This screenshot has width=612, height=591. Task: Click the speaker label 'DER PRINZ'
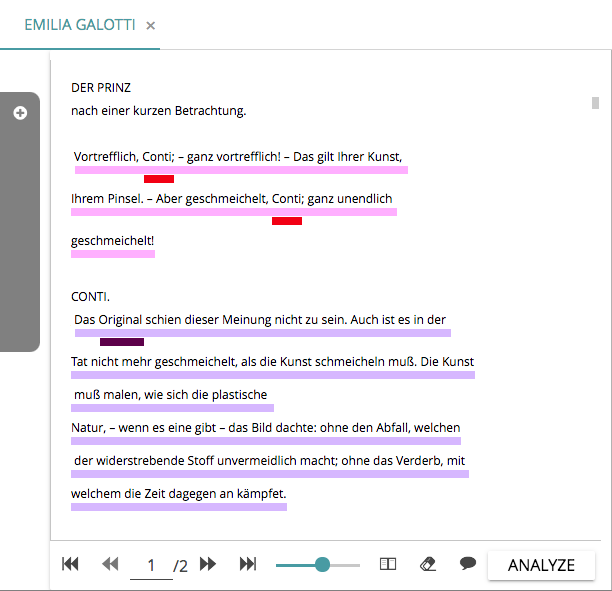point(101,88)
